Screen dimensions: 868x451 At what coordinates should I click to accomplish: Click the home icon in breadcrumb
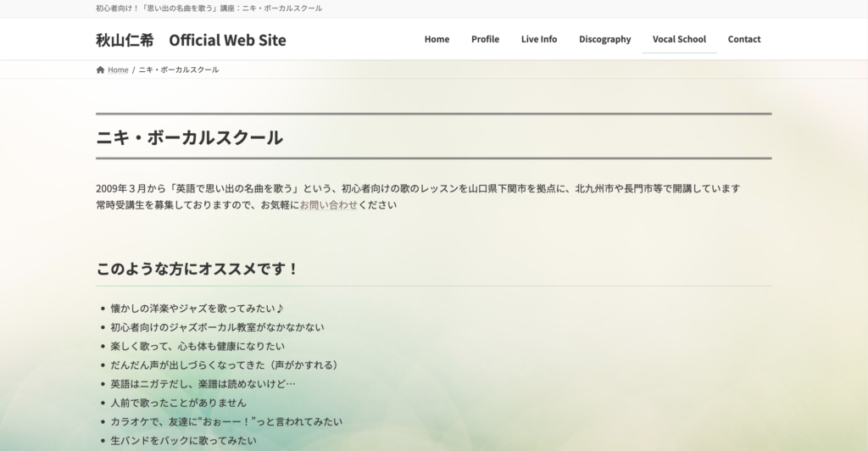(x=100, y=70)
